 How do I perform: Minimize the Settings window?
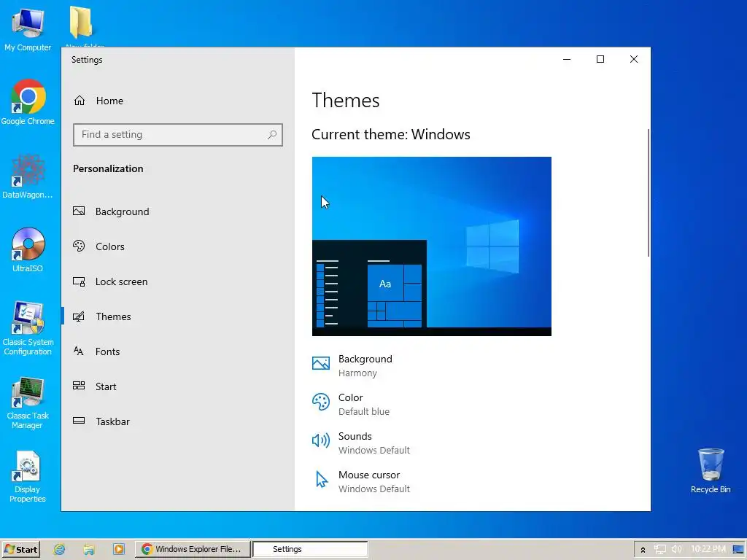pyautogui.click(x=567, y=59)
